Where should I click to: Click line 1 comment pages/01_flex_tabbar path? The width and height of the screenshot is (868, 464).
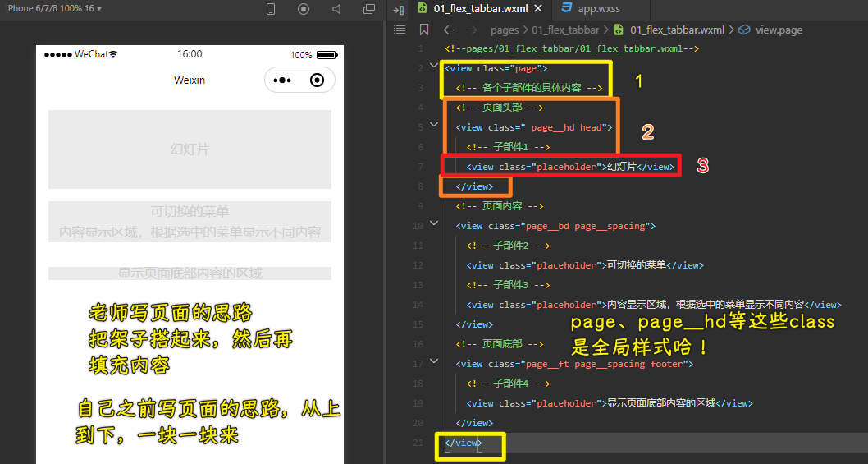[572, 48]
